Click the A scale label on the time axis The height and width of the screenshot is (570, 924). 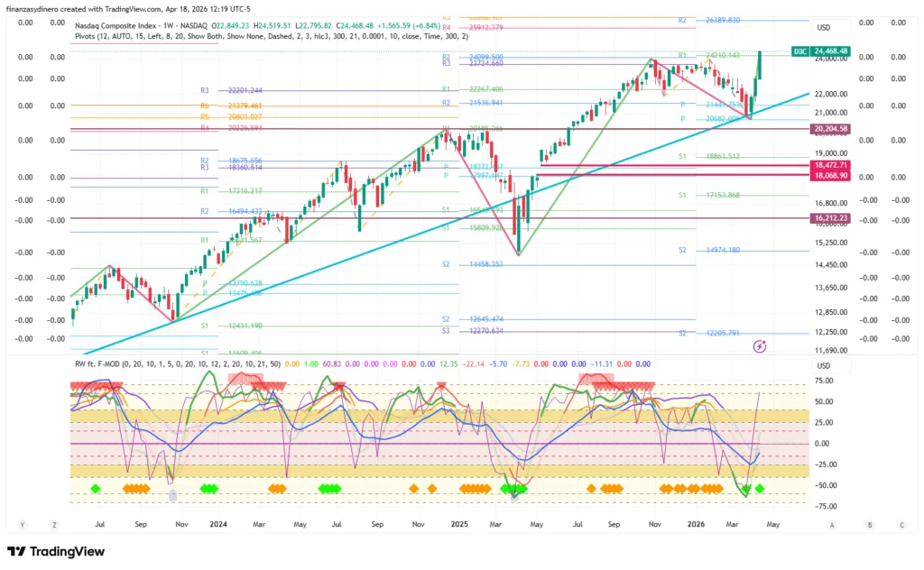click(831, 524)
